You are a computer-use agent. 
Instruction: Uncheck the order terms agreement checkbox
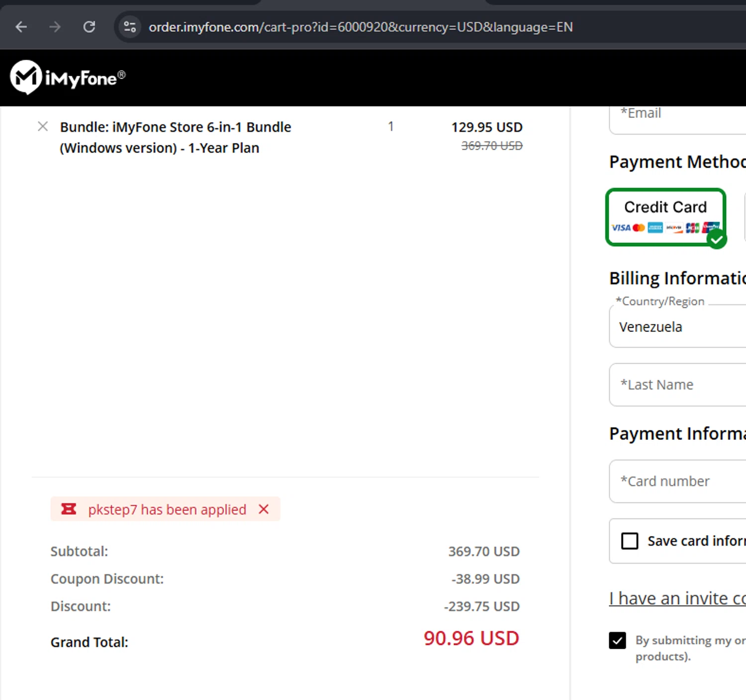coord(618,640)
